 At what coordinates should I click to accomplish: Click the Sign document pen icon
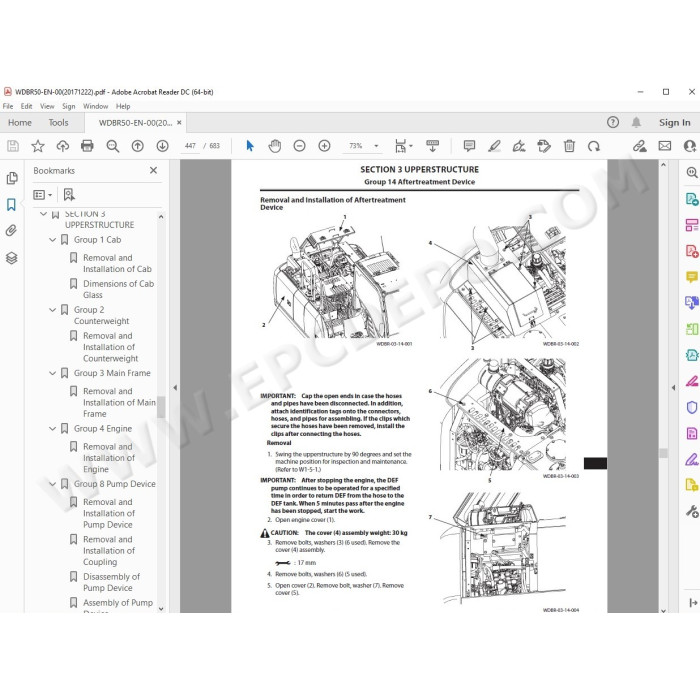519,146
